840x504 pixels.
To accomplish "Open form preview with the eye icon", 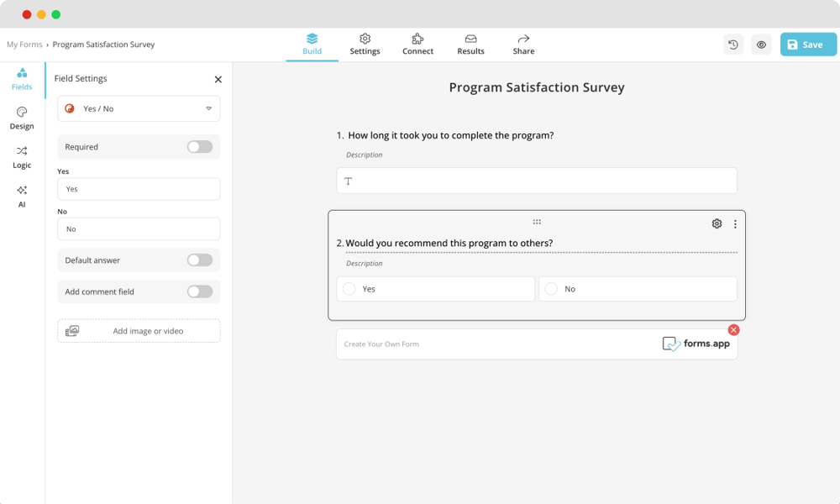I will coord(761,44).
